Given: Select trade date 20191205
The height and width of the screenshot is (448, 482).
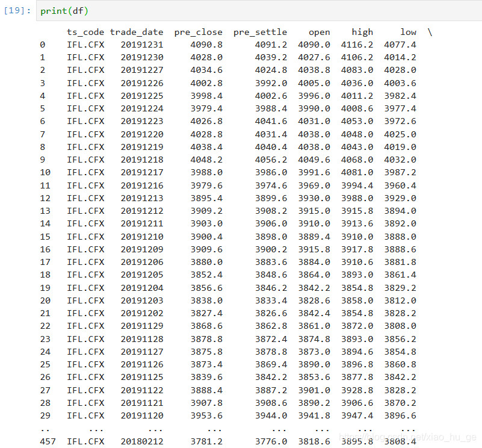Looking at the screenshot, I should (142, 275).
